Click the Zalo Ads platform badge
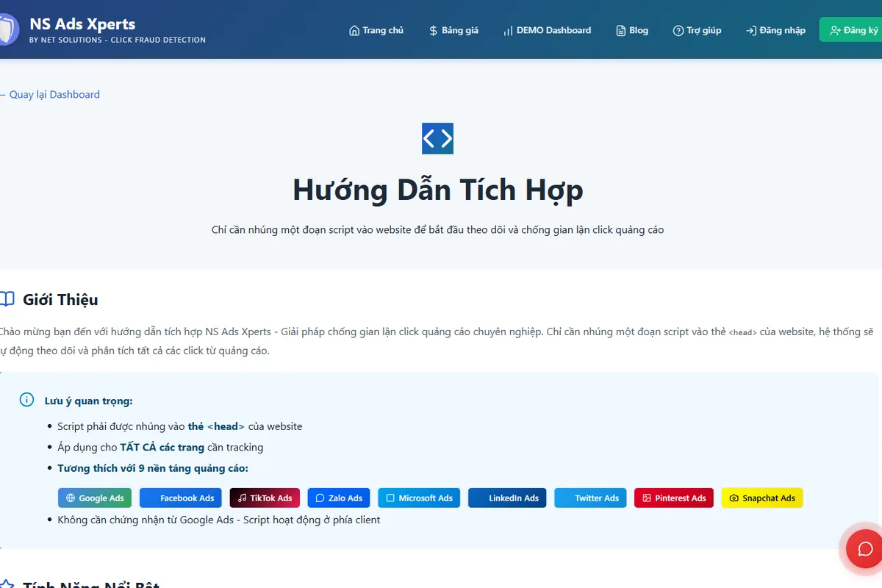The image size is (882, 588). pos(340,498)
